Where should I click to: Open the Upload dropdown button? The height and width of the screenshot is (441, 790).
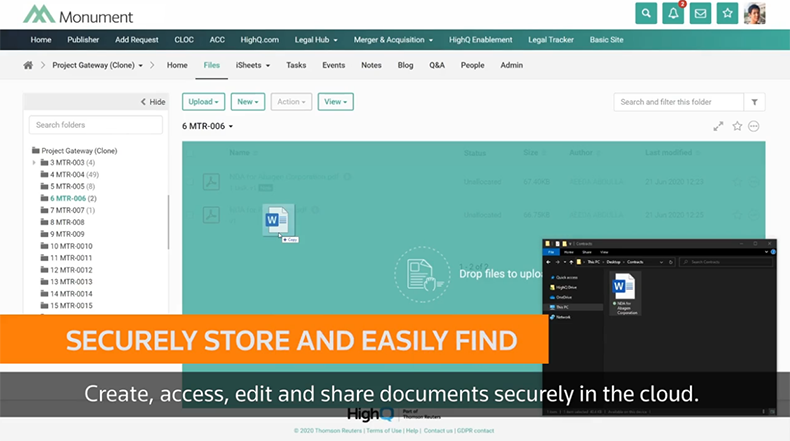(x=203, y=102)
